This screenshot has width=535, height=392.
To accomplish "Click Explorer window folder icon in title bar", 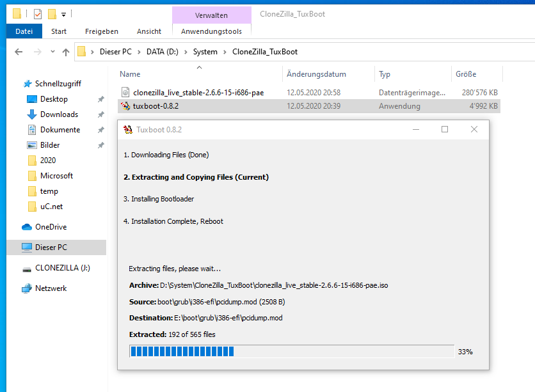I will coord(17,13).
